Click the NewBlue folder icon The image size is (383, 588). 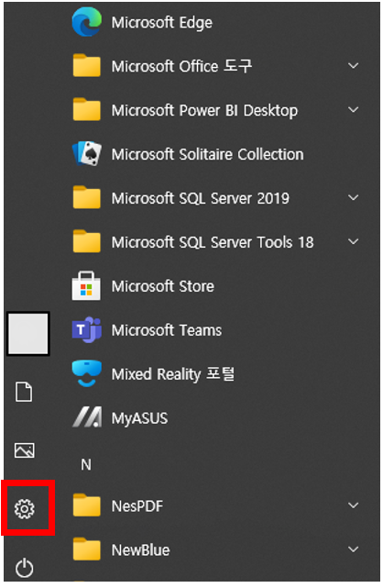click(87, 549)
